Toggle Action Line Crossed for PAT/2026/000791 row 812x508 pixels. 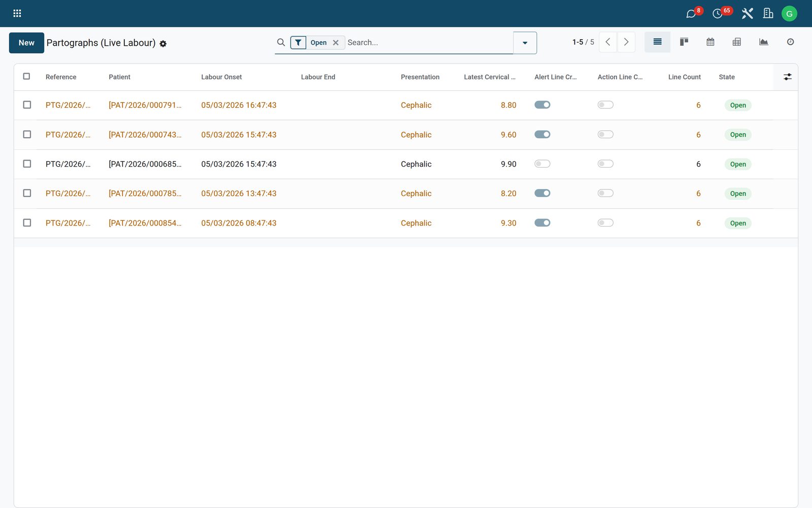[x=605, y=105]
